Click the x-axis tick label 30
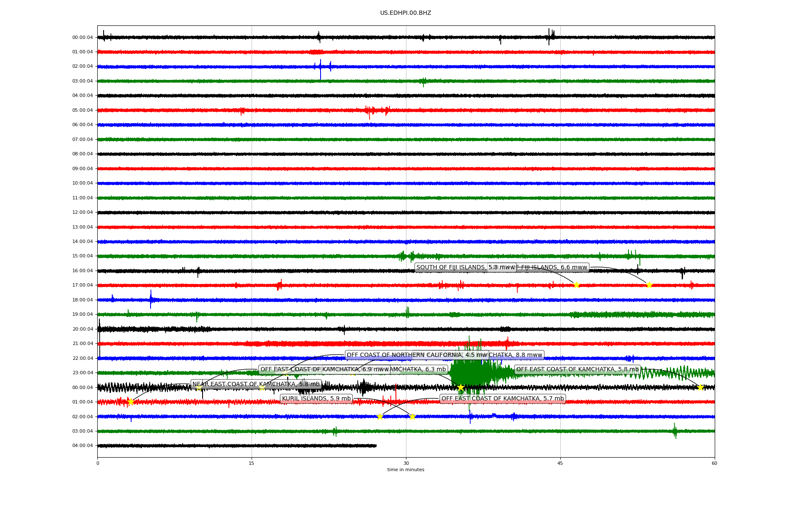Viewport: 812px width, 508px height. (x=406, y=463)
